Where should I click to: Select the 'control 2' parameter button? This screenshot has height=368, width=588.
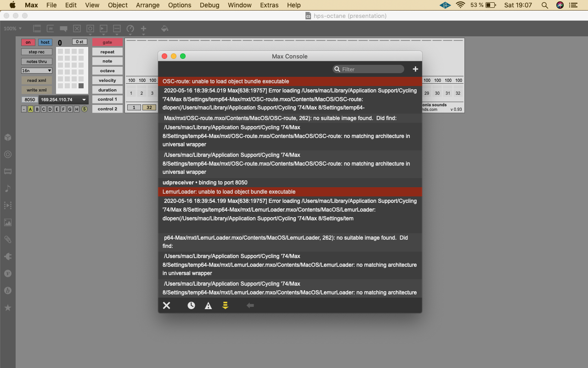(107, 109)
